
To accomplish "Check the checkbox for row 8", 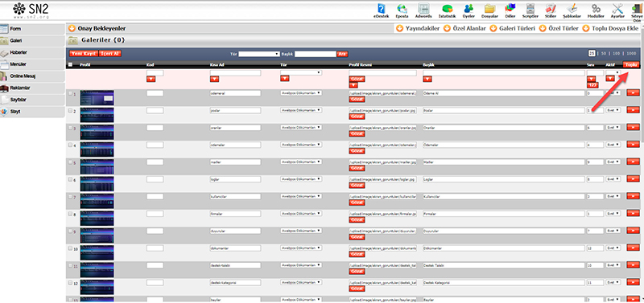I will [x=70, y=214].
